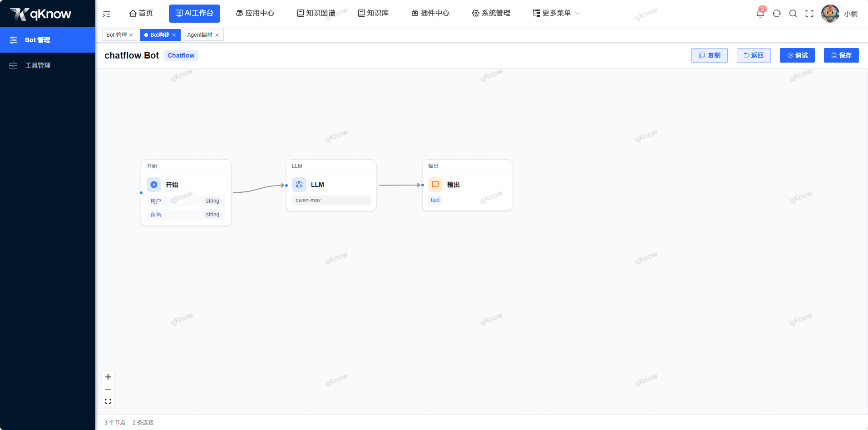Collapse the sidebar with the fold icon
This screenshot has width=868, height=430.
pyautogui.click(x=107, y=14)
